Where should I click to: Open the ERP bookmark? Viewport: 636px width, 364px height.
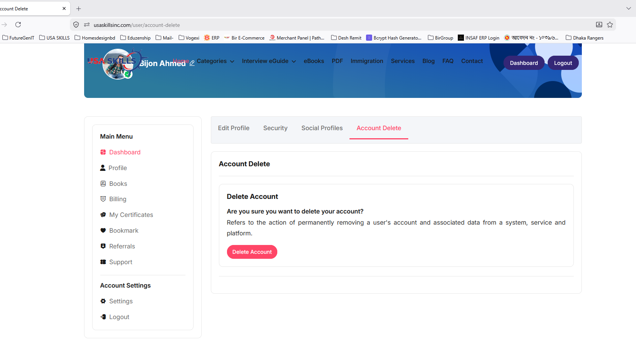[x=212, y=38]
